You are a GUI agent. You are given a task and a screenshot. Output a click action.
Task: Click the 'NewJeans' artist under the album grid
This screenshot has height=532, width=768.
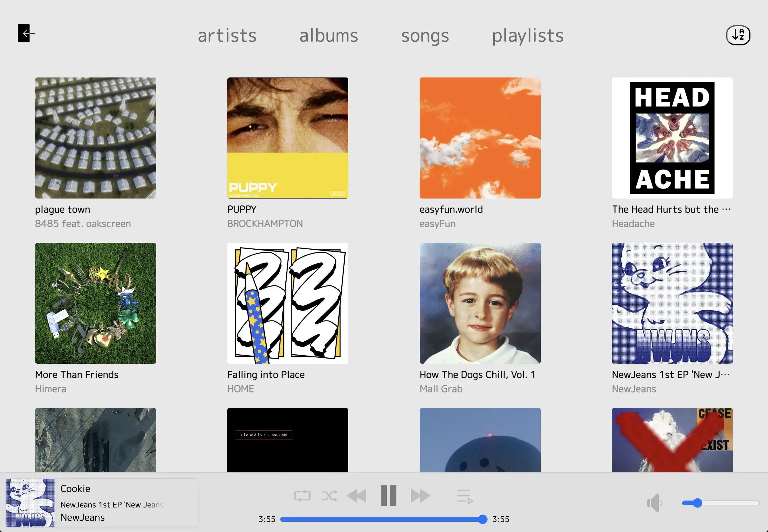[x=634, y=389]
